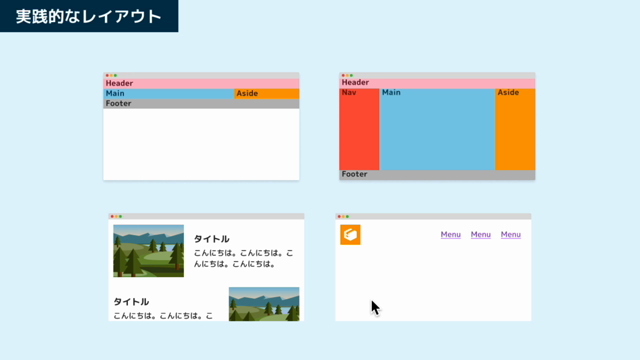
Task: Open the second Menu link
Action: 481,235
